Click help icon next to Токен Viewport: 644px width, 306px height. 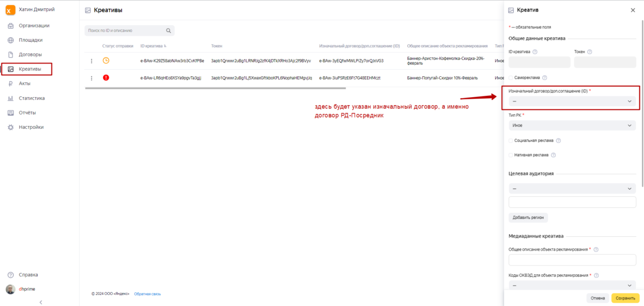point(590,52)
